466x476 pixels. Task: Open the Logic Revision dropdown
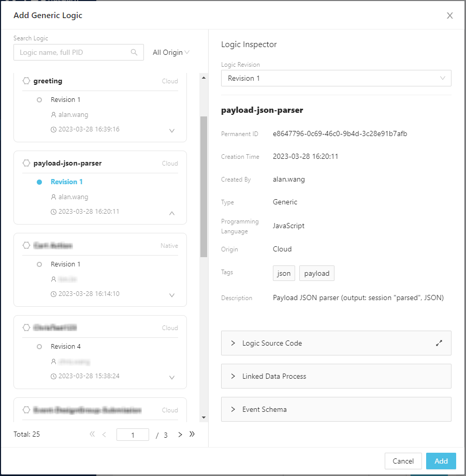point(336,78)
